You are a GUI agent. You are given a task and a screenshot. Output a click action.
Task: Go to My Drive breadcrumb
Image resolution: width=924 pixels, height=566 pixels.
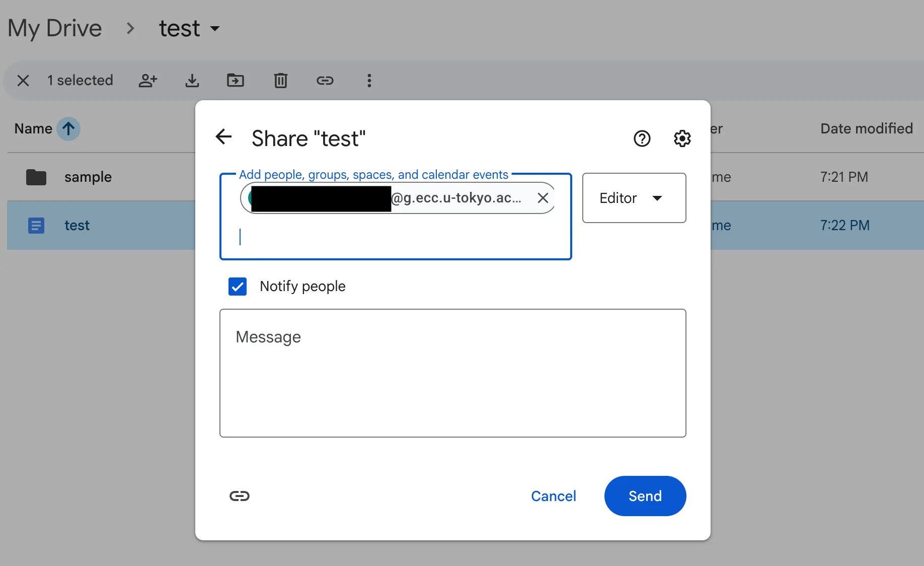55,28
